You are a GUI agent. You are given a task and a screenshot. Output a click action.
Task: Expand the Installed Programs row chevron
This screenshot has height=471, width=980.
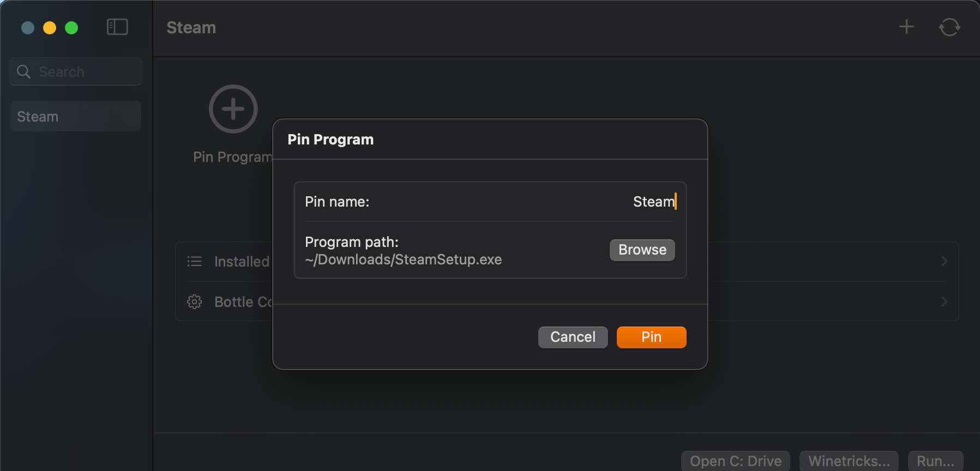point(945,261)
